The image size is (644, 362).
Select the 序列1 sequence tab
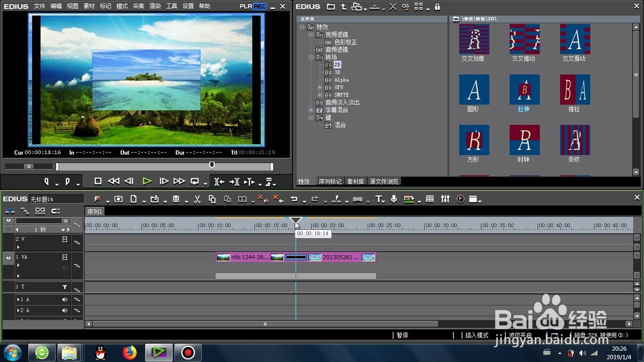click(x=95, y=212)
